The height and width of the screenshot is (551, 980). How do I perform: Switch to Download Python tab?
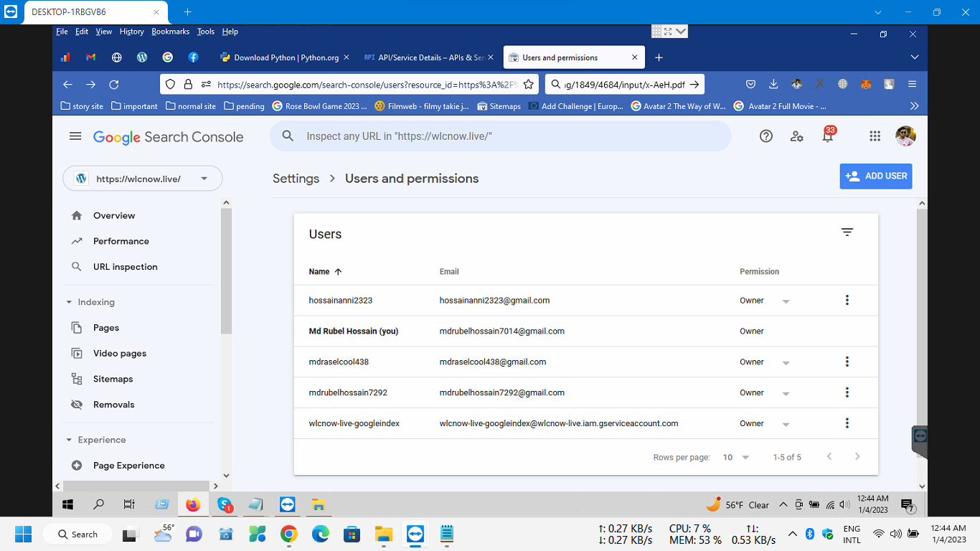(286, 57)
